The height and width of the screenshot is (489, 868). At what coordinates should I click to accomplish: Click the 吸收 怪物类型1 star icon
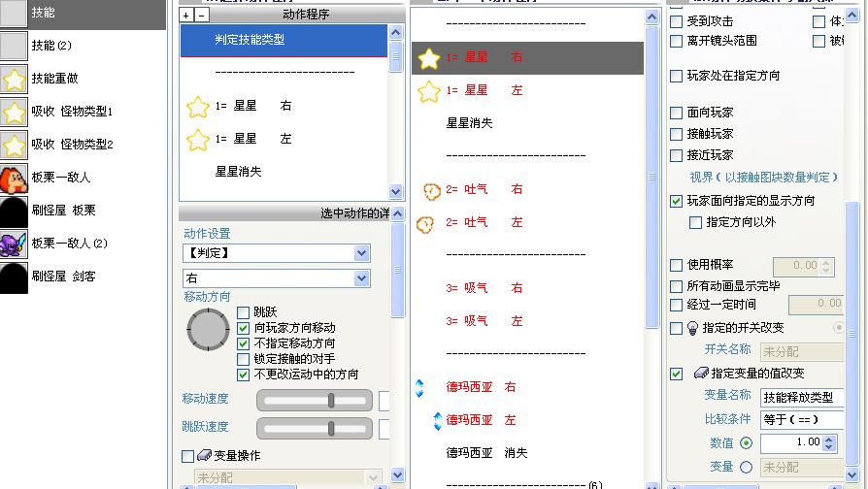point(14,112)
